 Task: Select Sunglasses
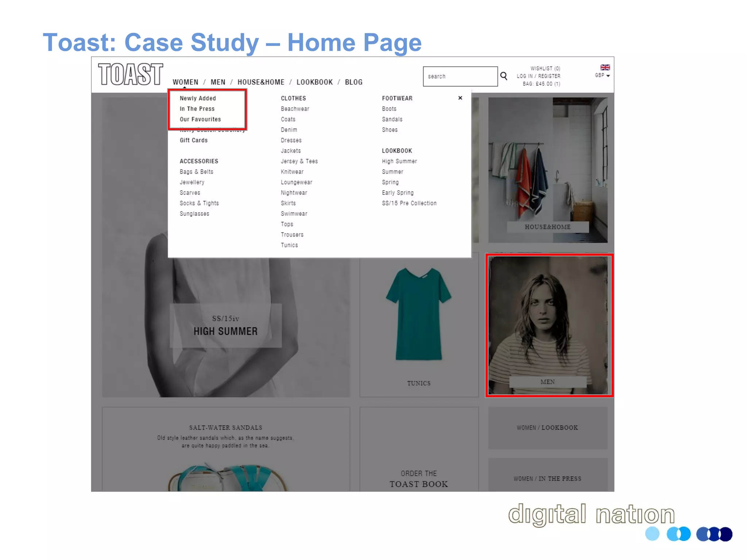(x=194, y=214)
